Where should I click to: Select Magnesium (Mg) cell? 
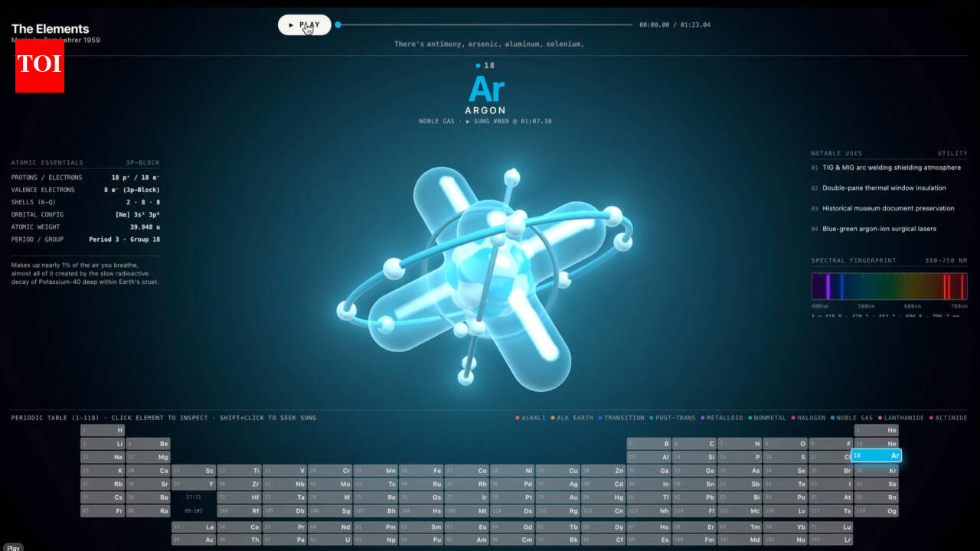point(148,457)
